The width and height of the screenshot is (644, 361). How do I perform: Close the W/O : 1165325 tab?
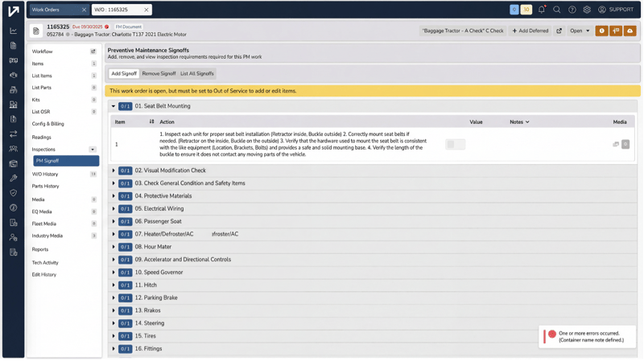tap(146, 10)
